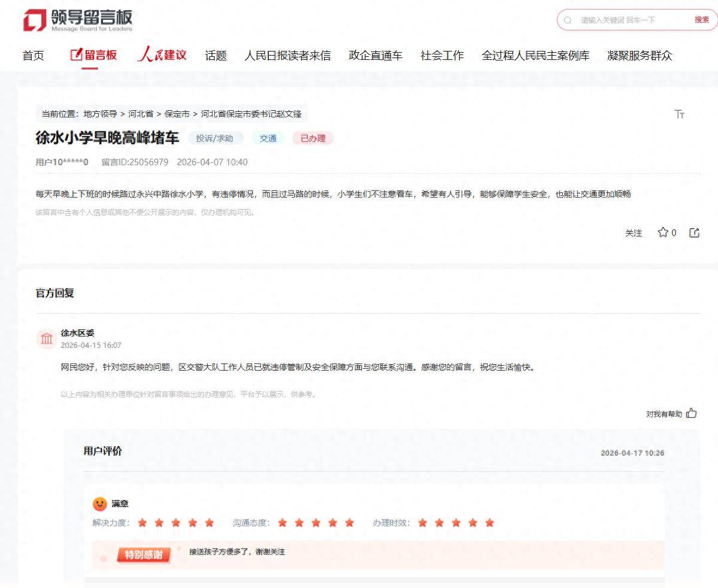
Task: Click the 投诉/求助 tag
Action: click(215, 138)
